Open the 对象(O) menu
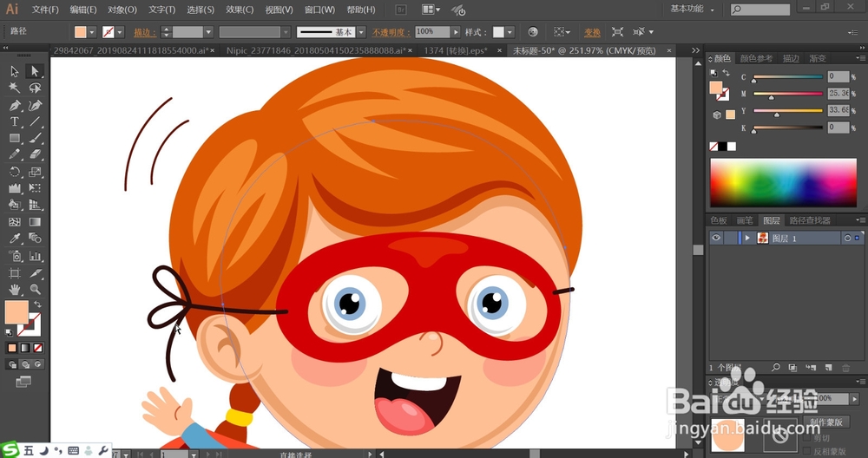Screen dimensions: 868x458 pyautogui.click(x=122, y=10)
